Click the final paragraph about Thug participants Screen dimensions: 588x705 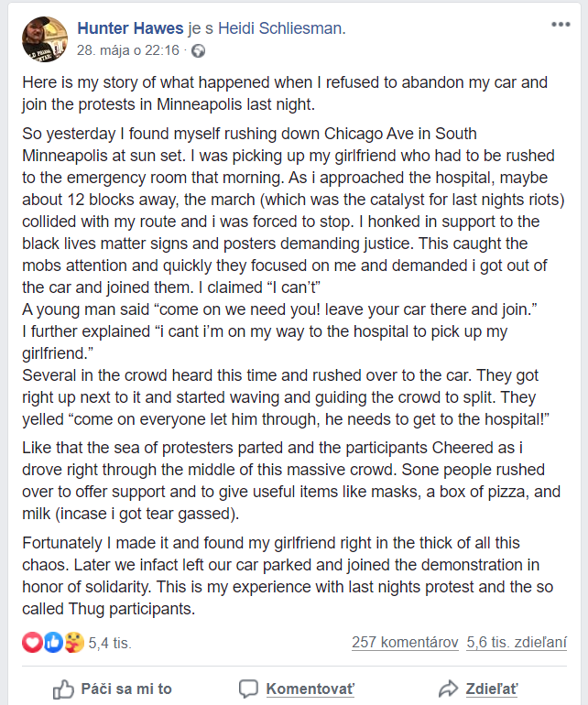[x=288, y=576]
